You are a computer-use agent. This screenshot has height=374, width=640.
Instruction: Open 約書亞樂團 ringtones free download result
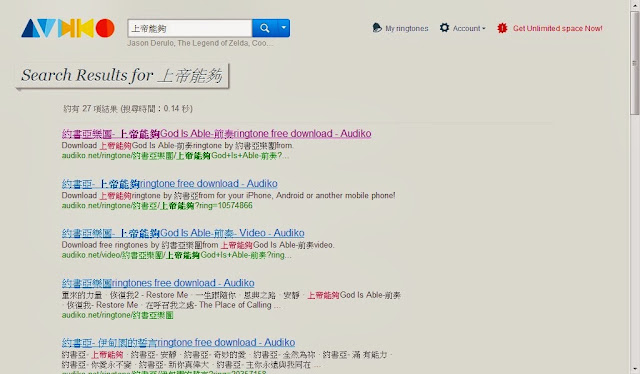[x=158, y=283]
